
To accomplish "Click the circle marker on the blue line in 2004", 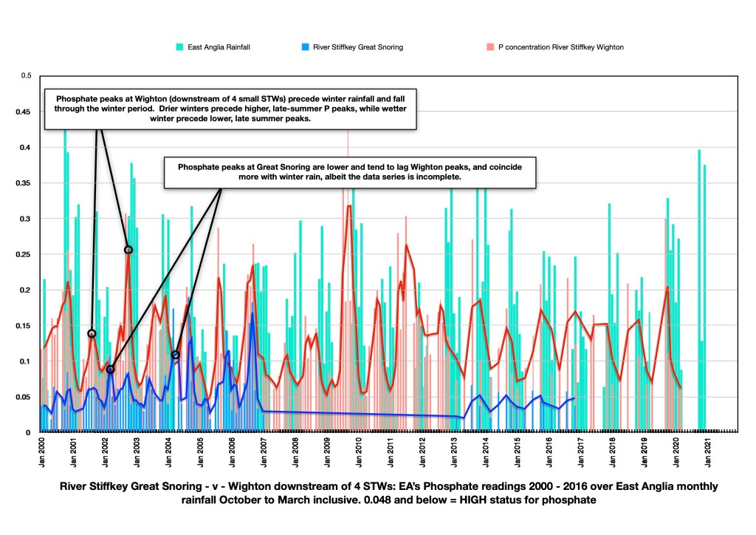I will (176, 355).
